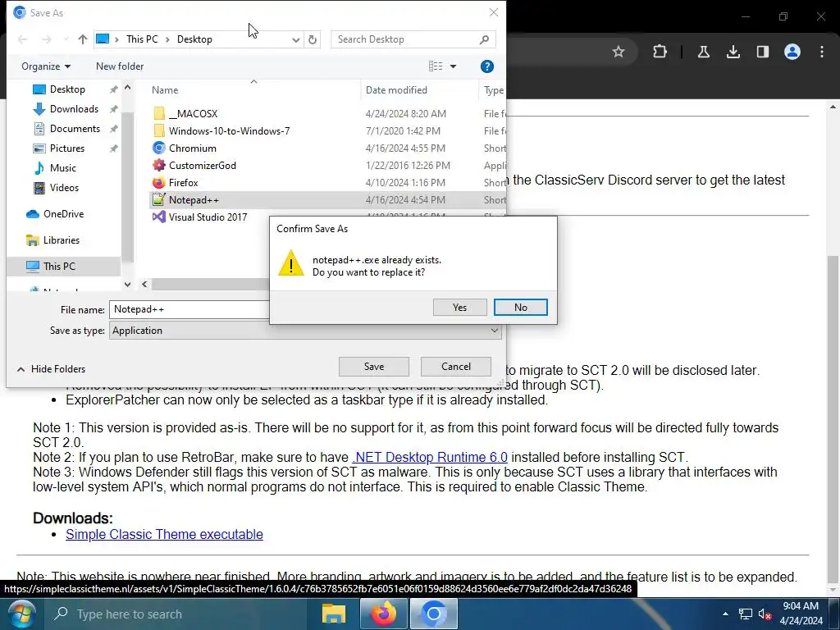Sort files by Name column
This screenshot has height=630, width=840.
165,90
